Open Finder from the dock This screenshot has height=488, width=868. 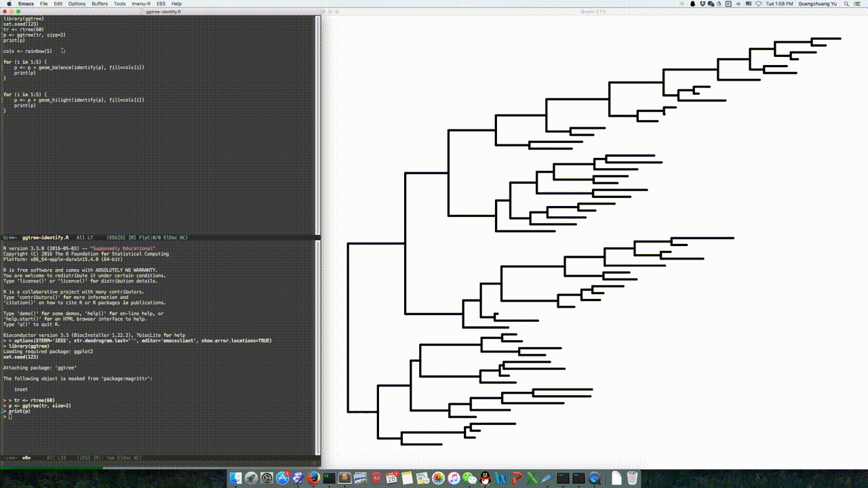[235, 479]
